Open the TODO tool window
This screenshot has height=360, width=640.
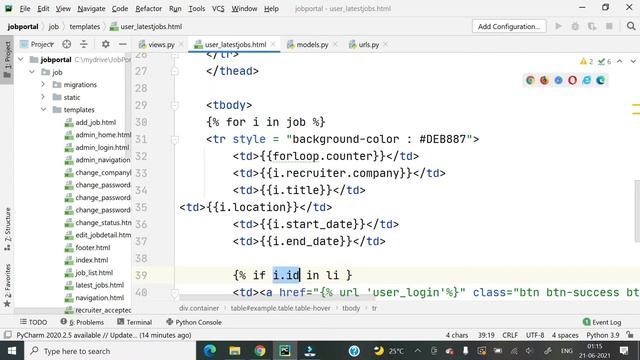click(x=33, y=322)
